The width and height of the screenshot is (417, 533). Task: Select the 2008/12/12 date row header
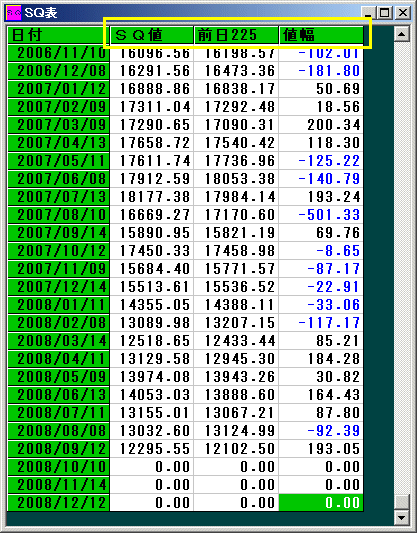tap(58, 503)
